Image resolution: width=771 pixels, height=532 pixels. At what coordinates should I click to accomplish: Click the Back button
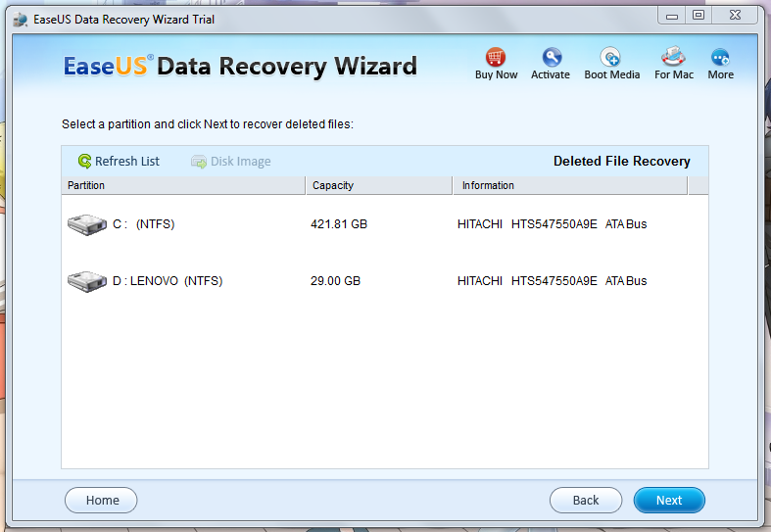586,500
